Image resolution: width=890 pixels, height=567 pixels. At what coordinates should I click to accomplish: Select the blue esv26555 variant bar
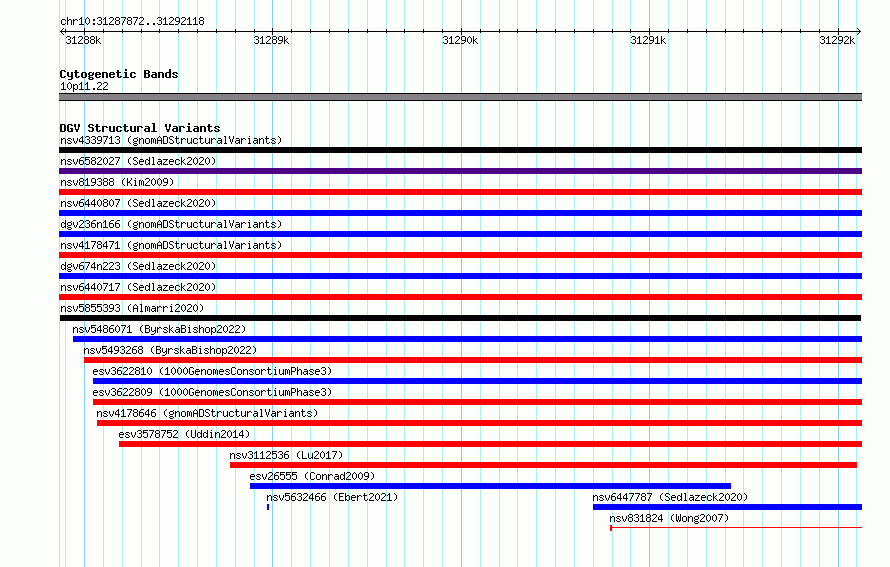pos(490,486)
